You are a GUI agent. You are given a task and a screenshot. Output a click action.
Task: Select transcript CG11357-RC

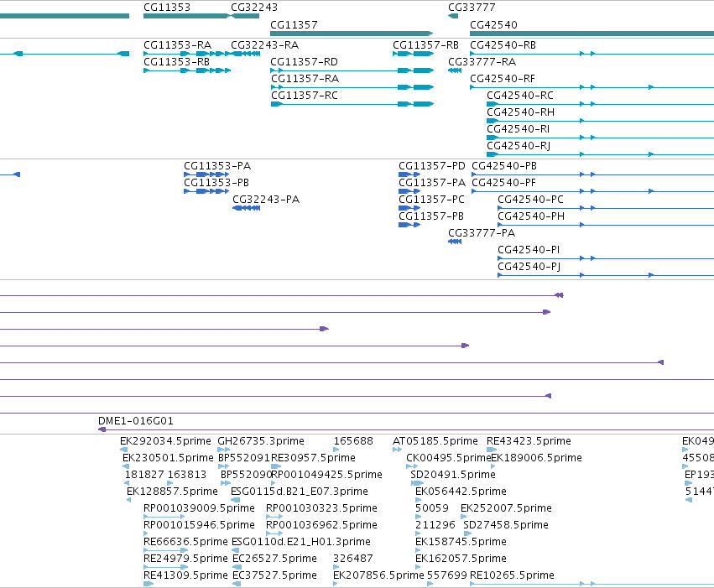[352, 104]
